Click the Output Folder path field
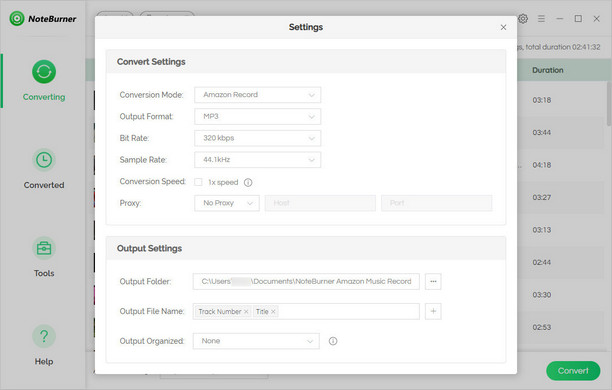Screen dimensions: 612x390 tap(306, 281)
